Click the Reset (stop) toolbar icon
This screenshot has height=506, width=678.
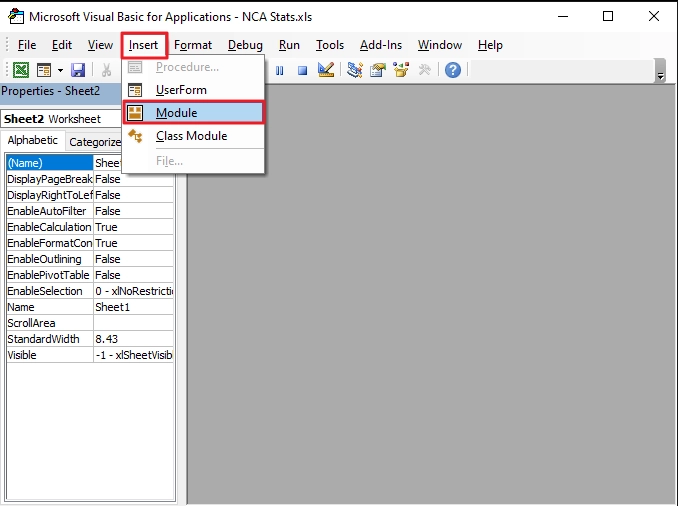(302, 70)
